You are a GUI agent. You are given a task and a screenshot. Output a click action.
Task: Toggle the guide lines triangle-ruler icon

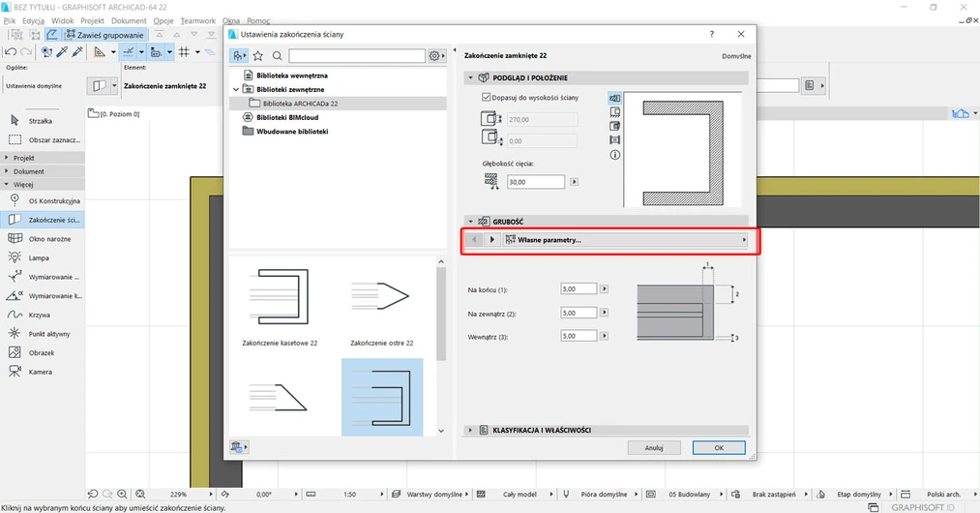(100, 52)
